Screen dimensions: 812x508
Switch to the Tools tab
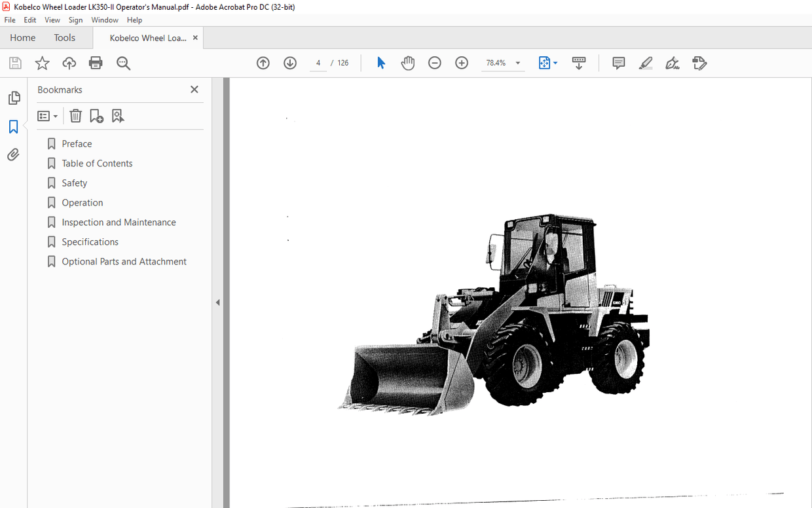click(x=64, y=37)
